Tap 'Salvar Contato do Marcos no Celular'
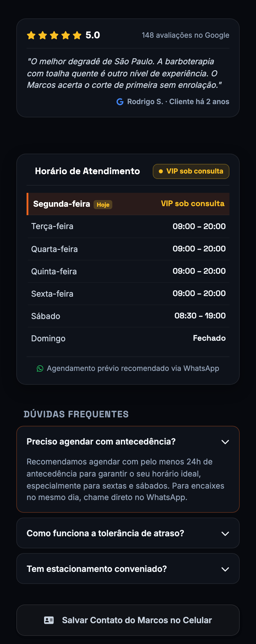 coord(128,620)
